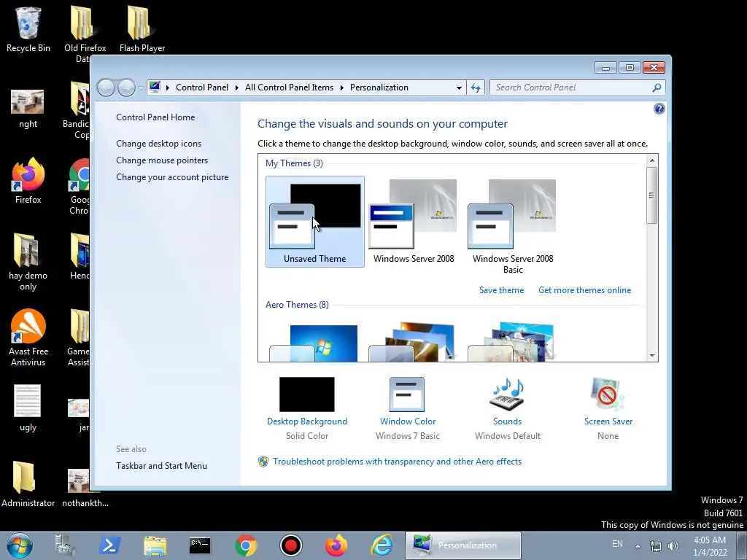This screenshot has width=747, height=560.
Task: Select the Windows Server 2008 Basic theme
Action: click(x=513, y=226)
